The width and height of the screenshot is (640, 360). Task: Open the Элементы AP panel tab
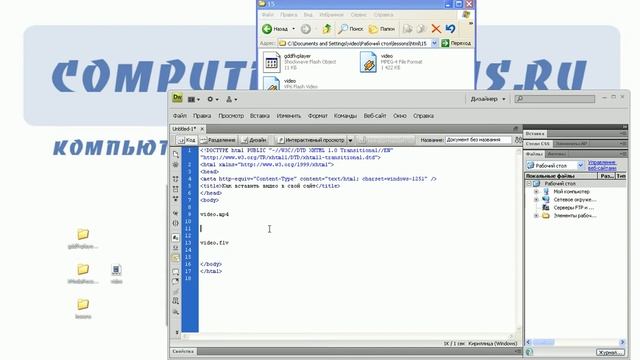(571, 144)
